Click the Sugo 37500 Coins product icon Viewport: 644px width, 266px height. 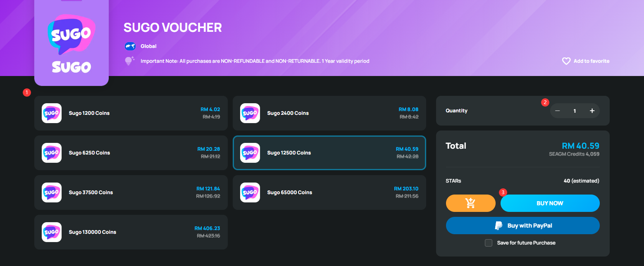coord(52,192)
